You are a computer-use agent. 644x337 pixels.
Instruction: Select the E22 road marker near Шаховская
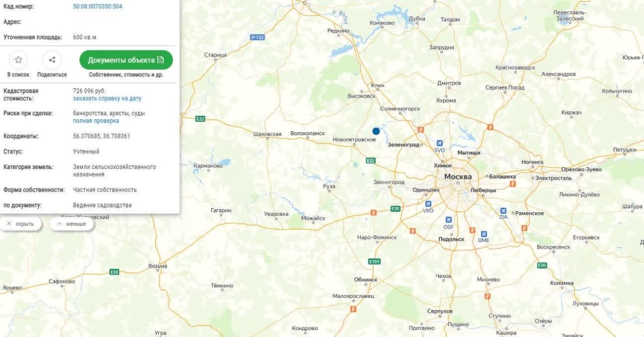click(x=201, y=119)
